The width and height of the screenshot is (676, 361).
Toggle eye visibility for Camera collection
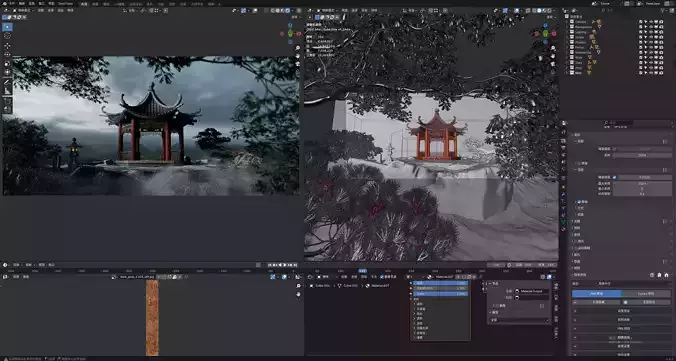point(651,22)
